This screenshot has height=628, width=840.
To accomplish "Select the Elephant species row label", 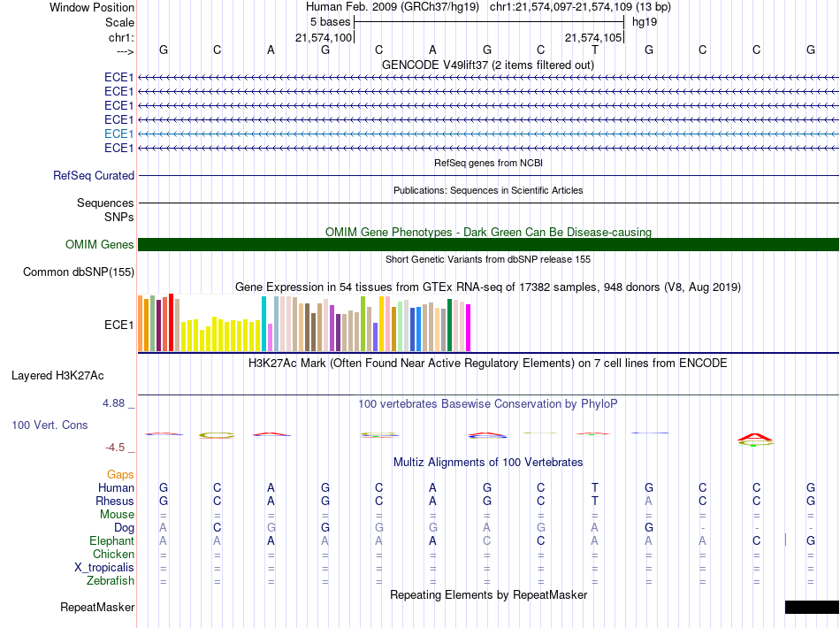I will point(111,540).
